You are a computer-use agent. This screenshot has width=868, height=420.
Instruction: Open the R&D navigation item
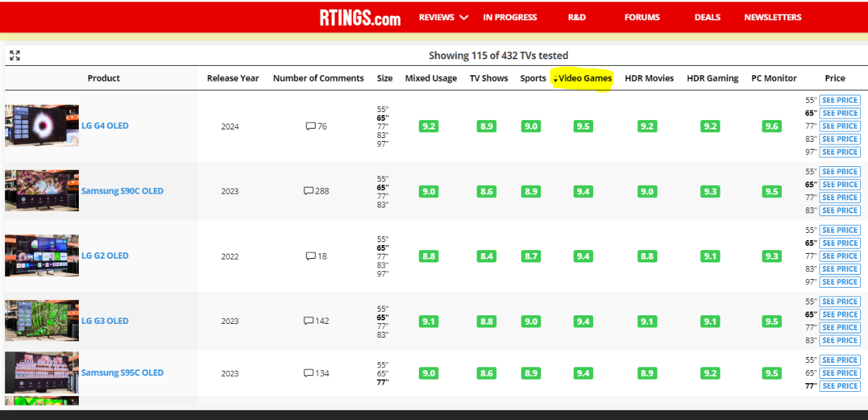pyautogui.click(x=576, y=17)
